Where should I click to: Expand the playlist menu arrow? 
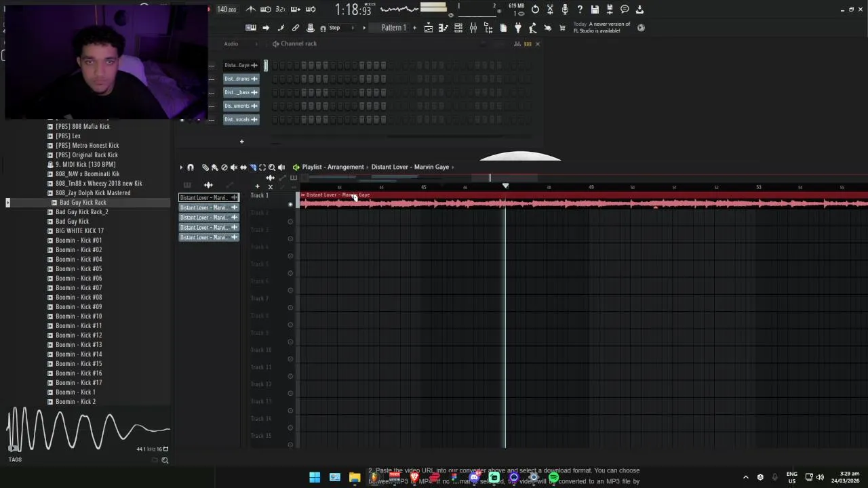[181, 167]
